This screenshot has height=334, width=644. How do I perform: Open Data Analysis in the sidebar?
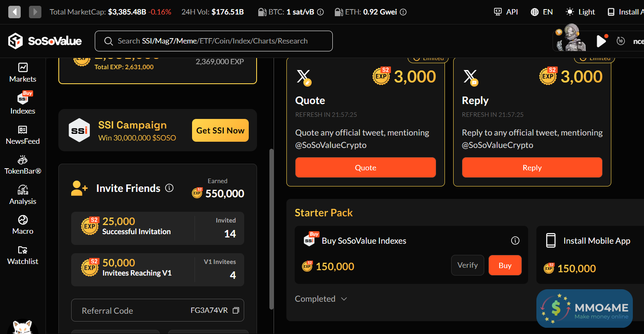[x=23, y=195]
